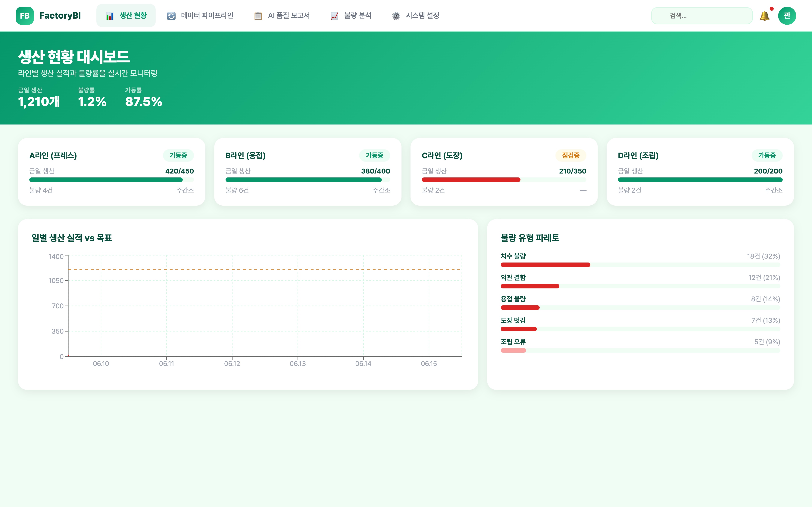Open the 시스템 설정 tab

[x=422, y=16]
